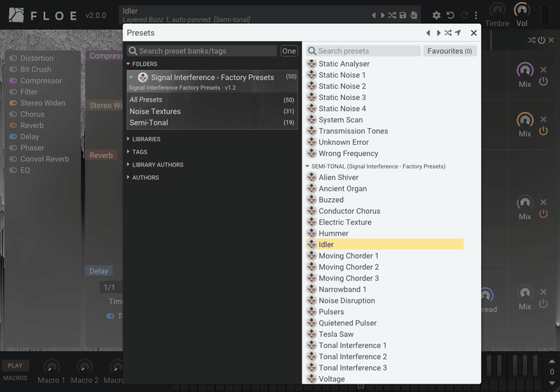Screen dimensions: 560x392
Task: Load the Tesla Saw preset
Action: click(x=385, y=334)
